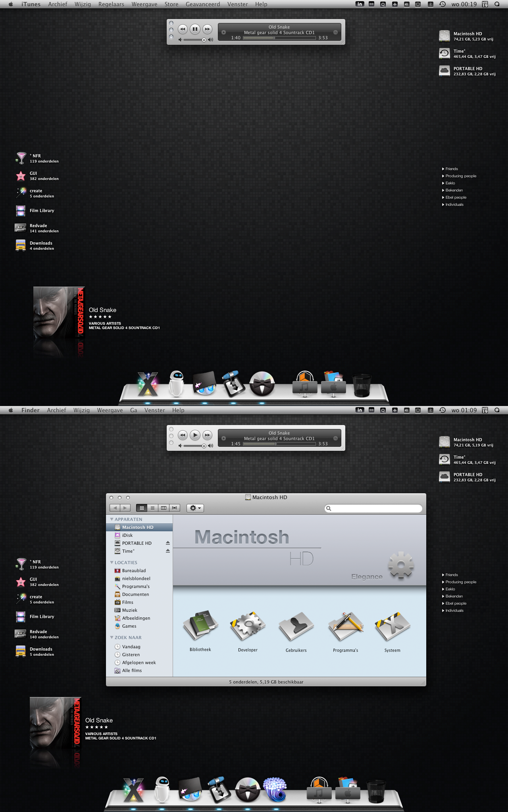Open the Downloads stack showing 5 onderdelen
508x812 pixels.
pyautogui.click(x=35, y=651)
